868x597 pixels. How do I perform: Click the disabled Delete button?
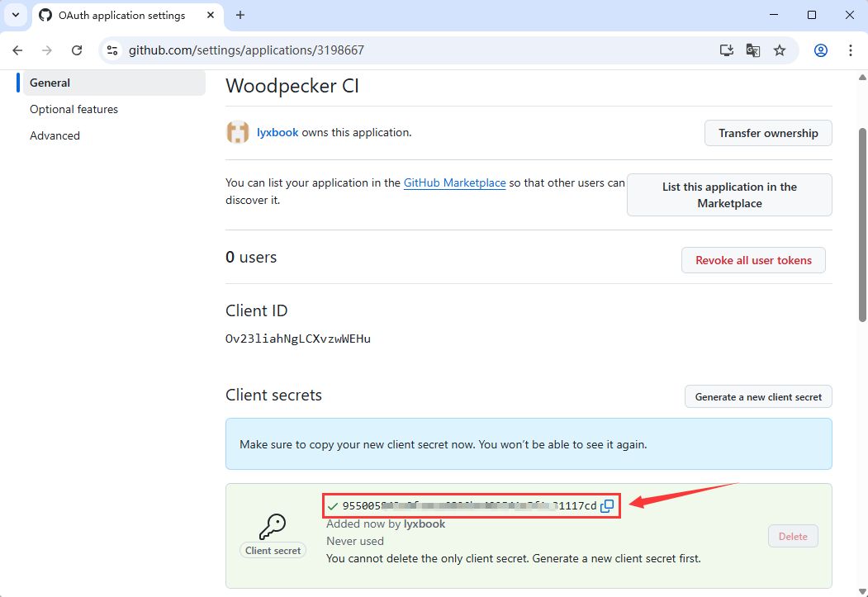point(793,536)
